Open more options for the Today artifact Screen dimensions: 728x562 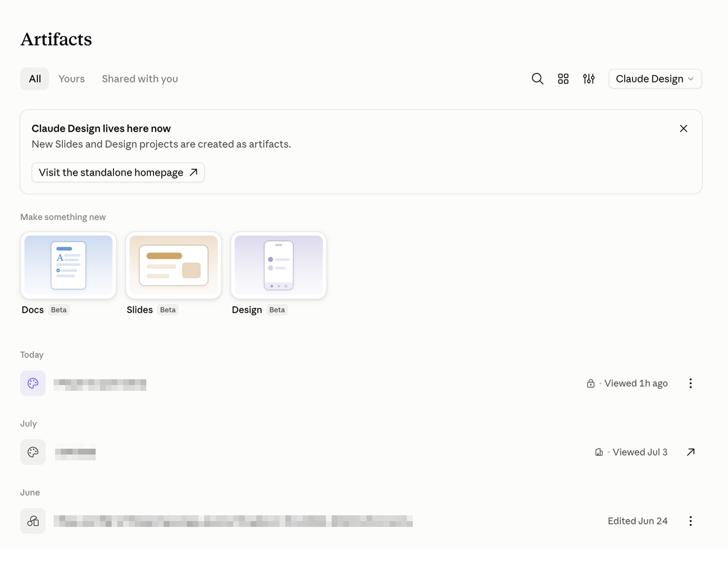(690, 383)
